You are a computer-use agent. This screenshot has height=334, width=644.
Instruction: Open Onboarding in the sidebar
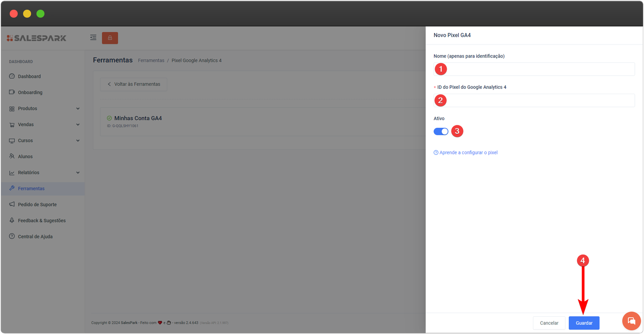[x=30, y=92]
